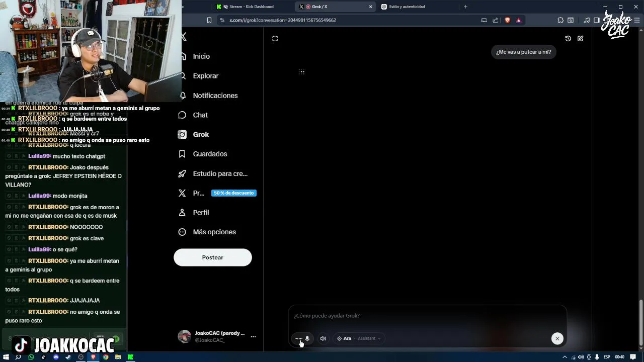The width and height of the screenshot is (644, 362).
Task: Click the media control music note icon
Action: point(587,20)
